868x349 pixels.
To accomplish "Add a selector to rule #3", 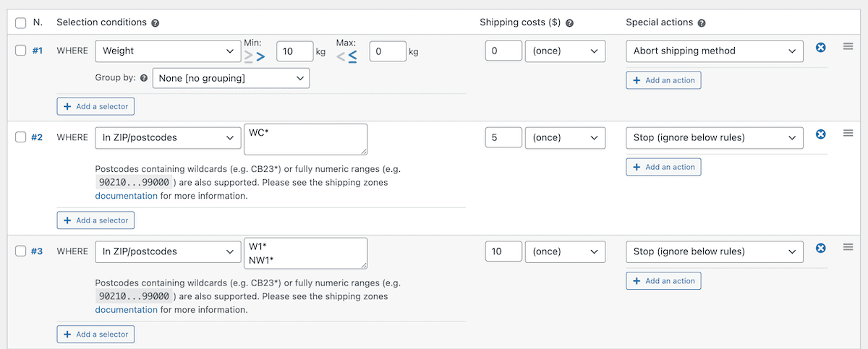I will pyautogui.click(x=95, y=335).
